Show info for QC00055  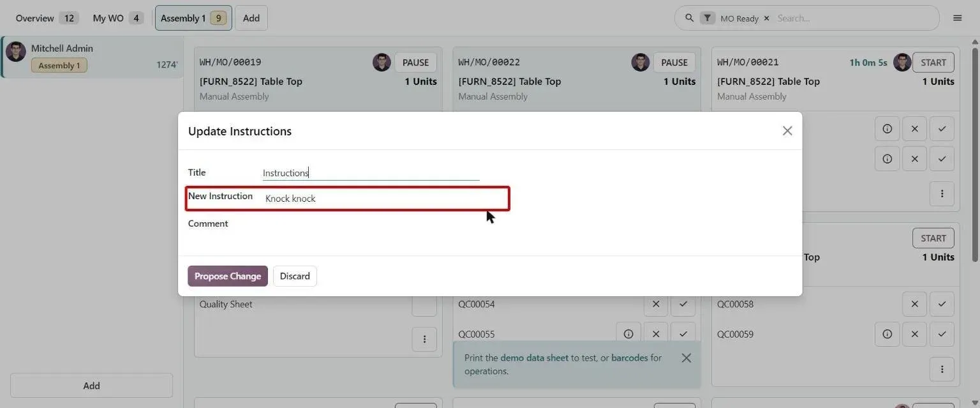point(628,334)
